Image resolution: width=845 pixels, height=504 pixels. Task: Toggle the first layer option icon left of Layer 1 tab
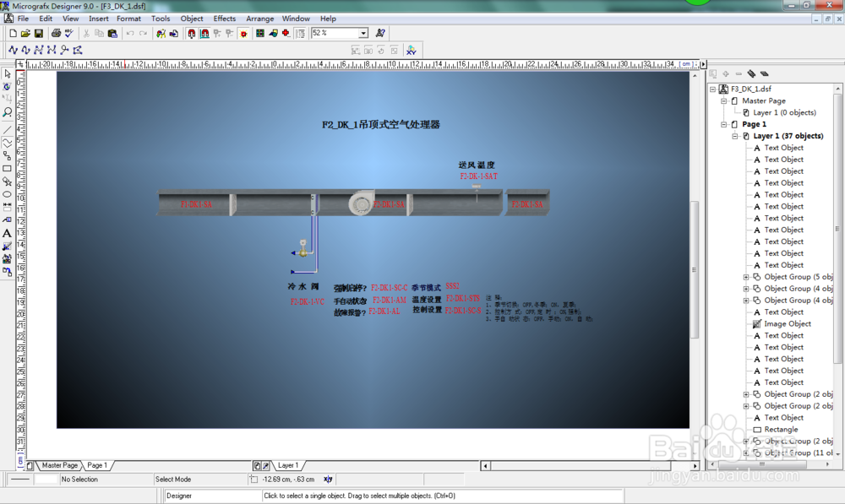(257, 465)
